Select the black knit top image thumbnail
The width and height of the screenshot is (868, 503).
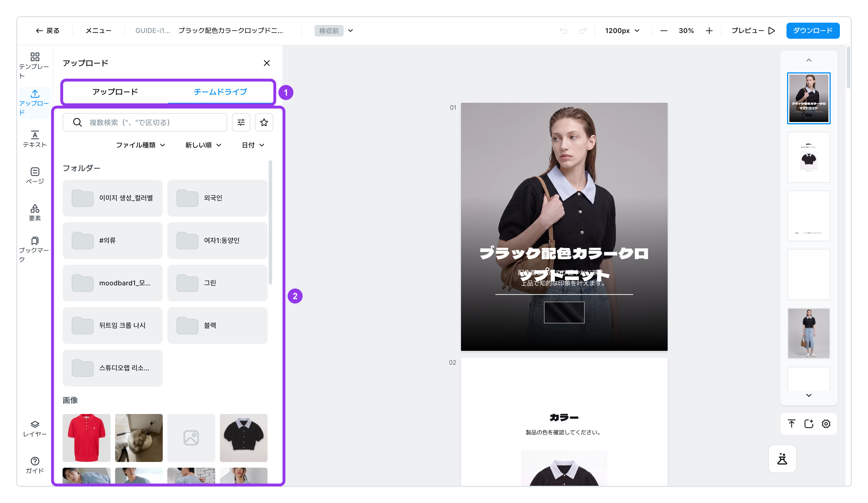(x=243, y=438)
